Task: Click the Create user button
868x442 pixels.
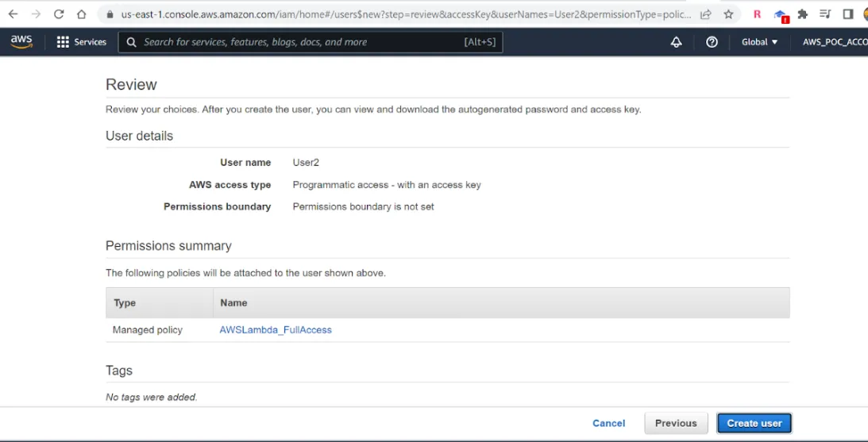Action: point(754,423)
